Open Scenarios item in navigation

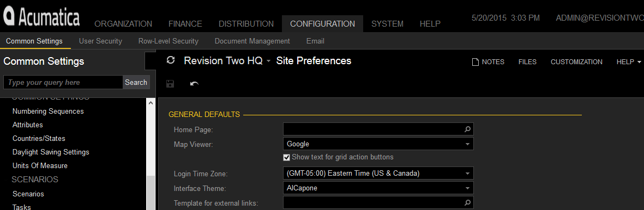click(28, 194)
